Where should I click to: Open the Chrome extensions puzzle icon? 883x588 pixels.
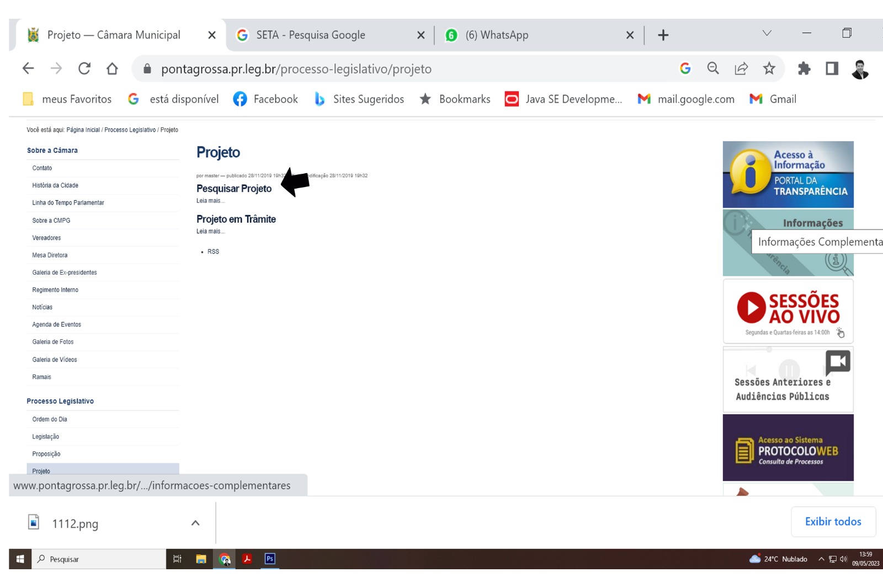804,68
